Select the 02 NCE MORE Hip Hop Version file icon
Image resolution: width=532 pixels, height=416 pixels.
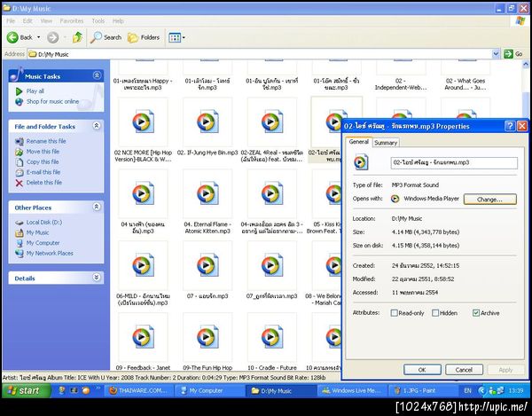(143, 122)
